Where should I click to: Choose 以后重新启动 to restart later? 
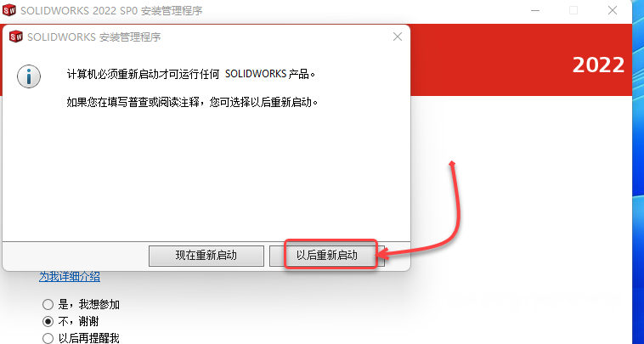pyautogui.click(x=327, y=256)
